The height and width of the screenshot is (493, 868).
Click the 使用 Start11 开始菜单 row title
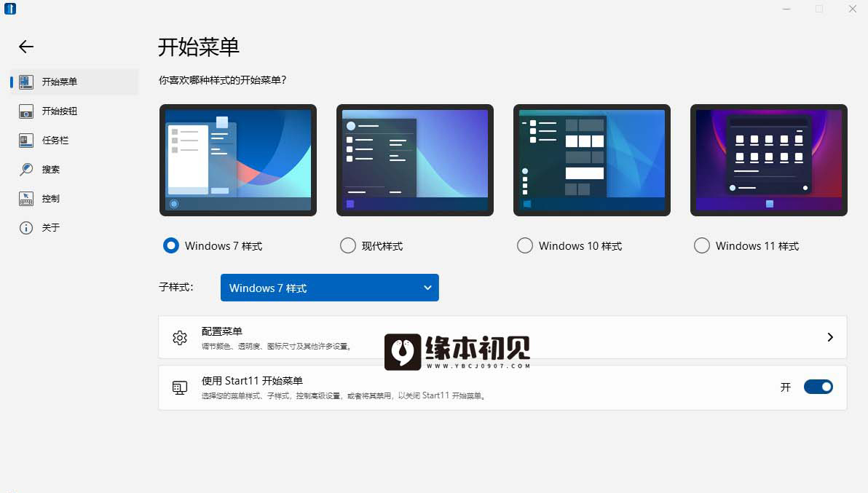(252, 381)
